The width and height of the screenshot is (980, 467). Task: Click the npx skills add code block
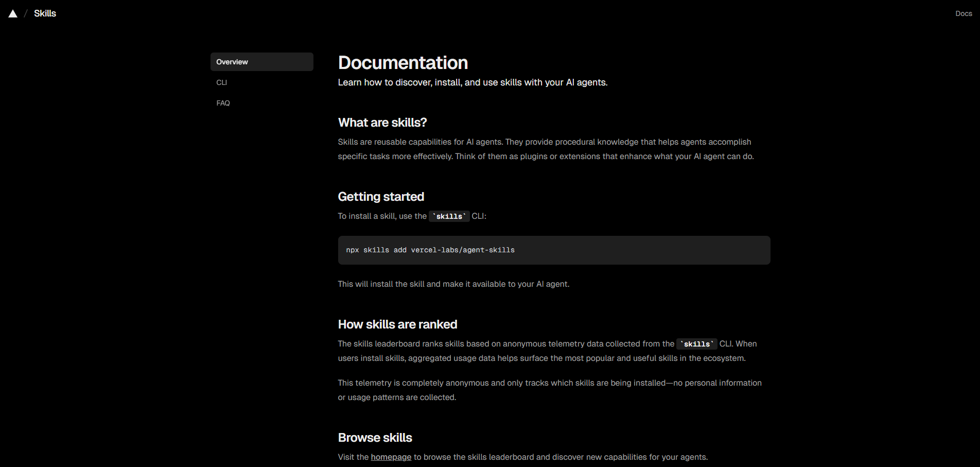click(x=554, y=250)
